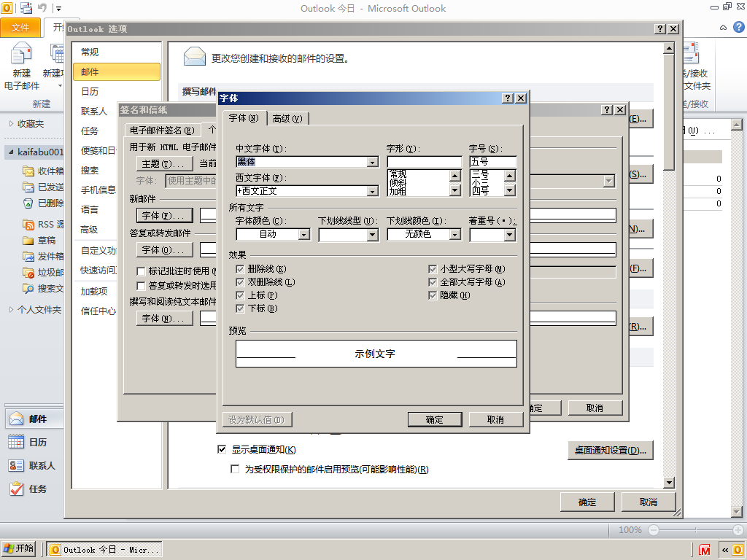Expand the Personal Folders (个人文件夹) group
The height and width of the screenshot is (560, 747).
pos(11,309)
